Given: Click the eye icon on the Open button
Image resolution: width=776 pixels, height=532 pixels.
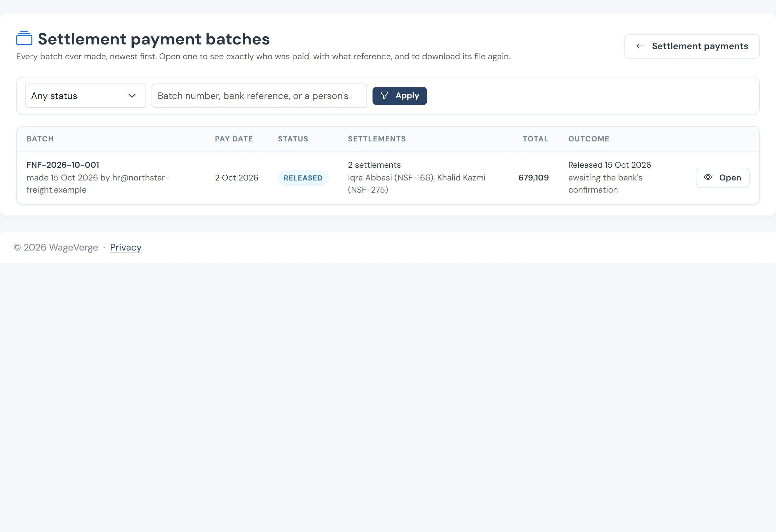Looking at the screenshot, I should click(708, 177).
